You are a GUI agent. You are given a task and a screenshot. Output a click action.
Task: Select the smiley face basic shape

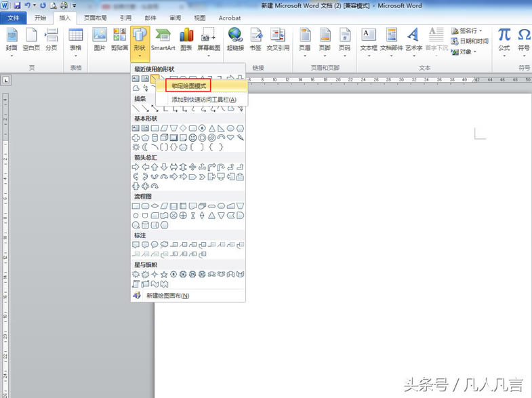pos(192,138)
